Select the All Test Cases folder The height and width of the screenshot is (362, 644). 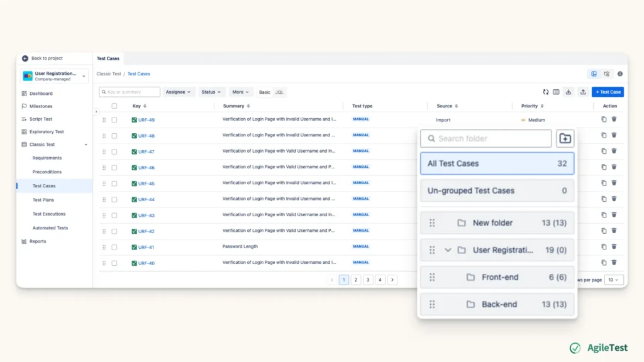(497, 163)
